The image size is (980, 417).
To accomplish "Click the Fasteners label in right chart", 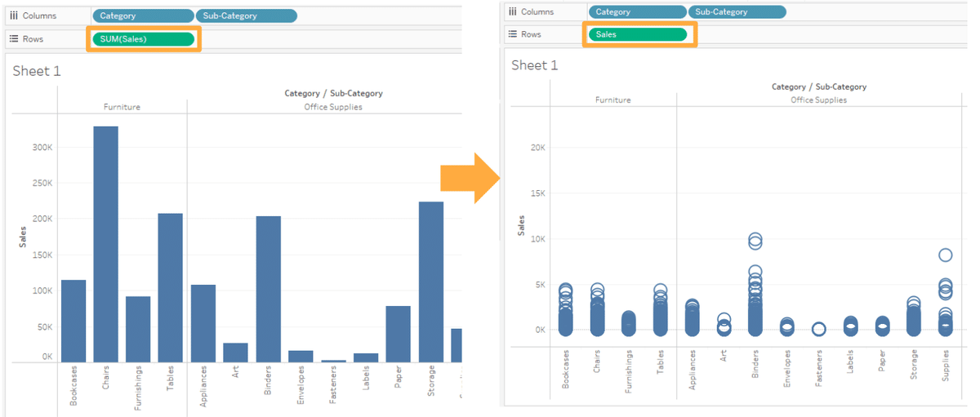I will click(818, 369).
